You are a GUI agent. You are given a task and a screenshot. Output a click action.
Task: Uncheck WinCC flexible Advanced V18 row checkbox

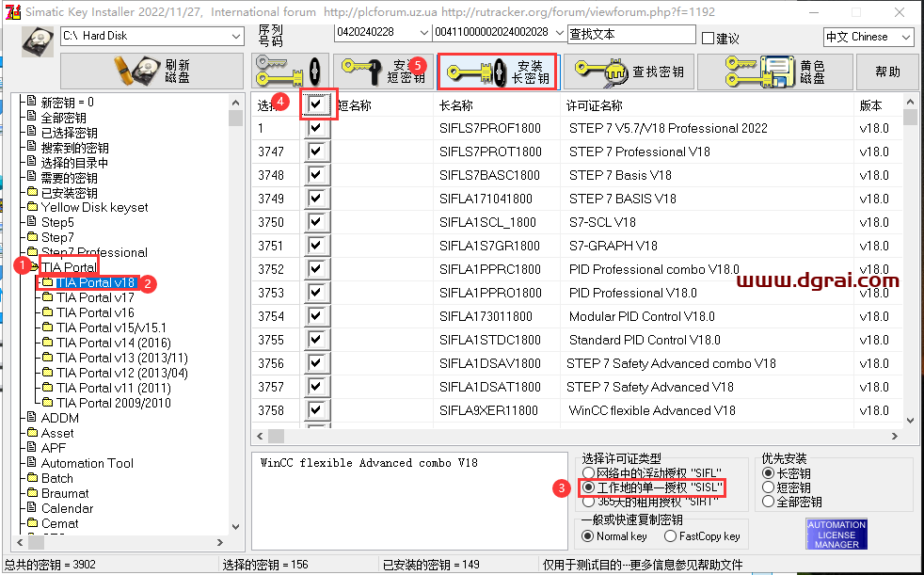click(316, 410)
